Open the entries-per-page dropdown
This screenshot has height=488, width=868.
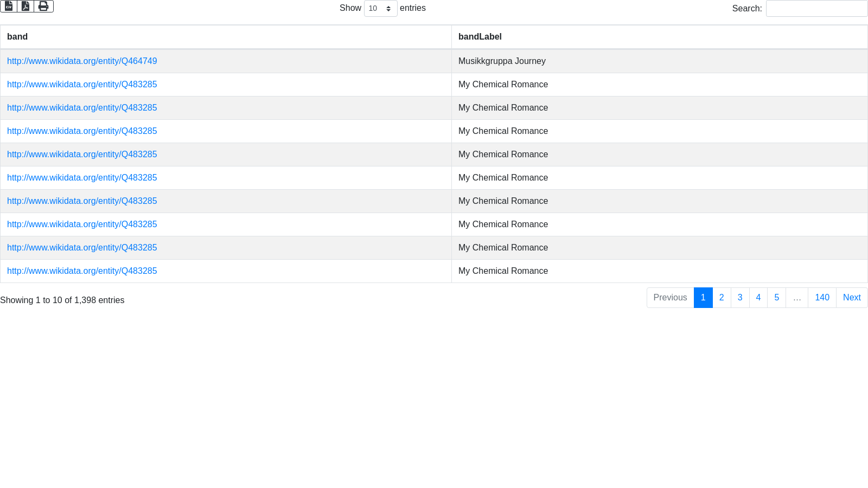tap(380, 9)
